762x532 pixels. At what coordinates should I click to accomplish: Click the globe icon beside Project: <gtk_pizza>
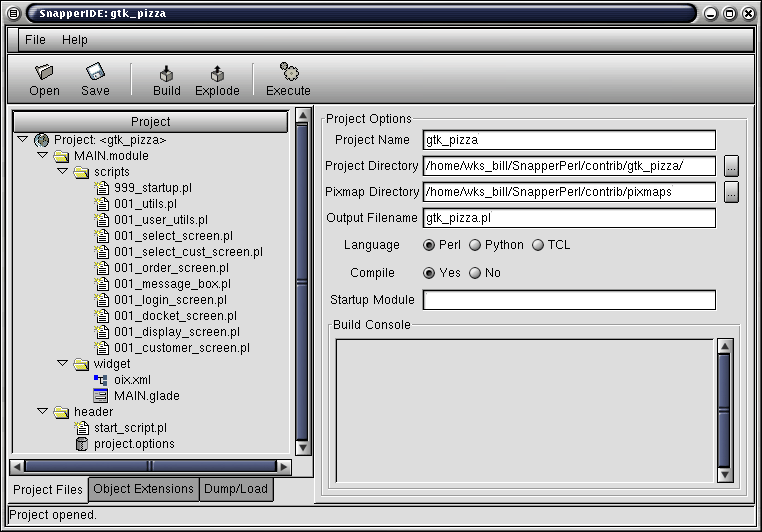point(42,140)
